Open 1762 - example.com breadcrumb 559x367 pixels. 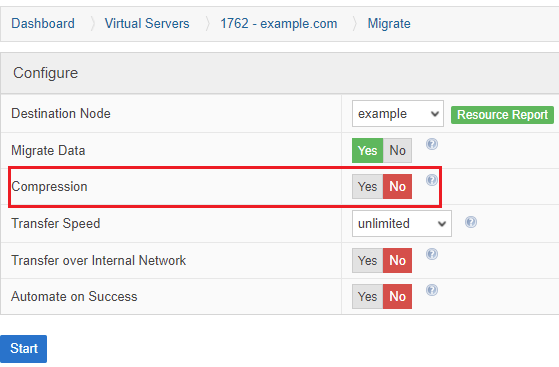279,24
